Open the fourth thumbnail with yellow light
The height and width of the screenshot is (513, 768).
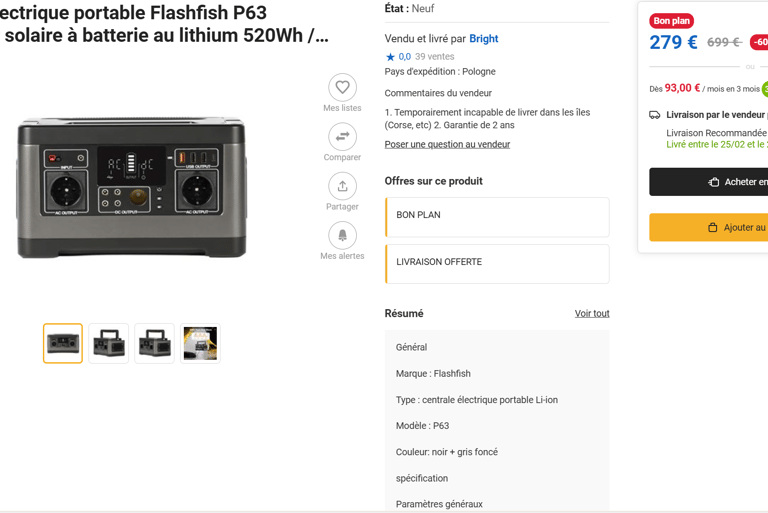[200, 343]
